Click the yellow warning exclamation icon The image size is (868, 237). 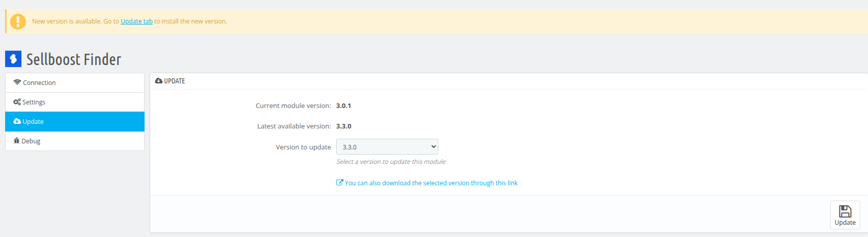point(18,21)
